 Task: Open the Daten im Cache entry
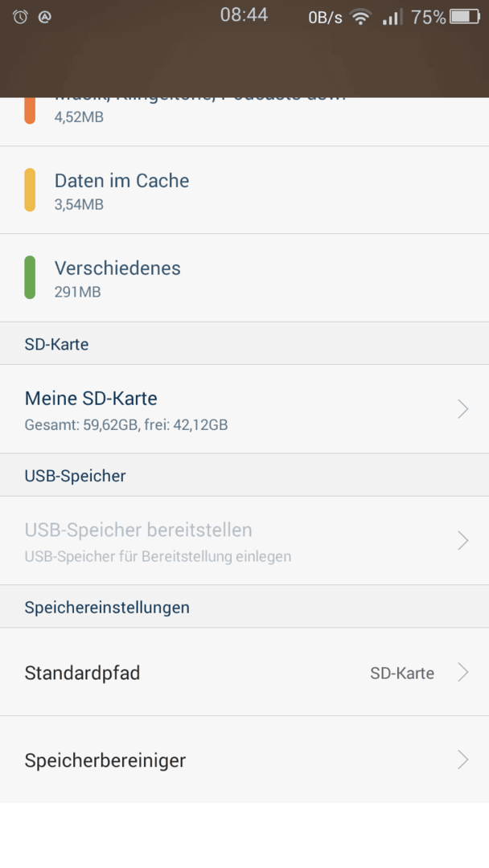(244, 190)
